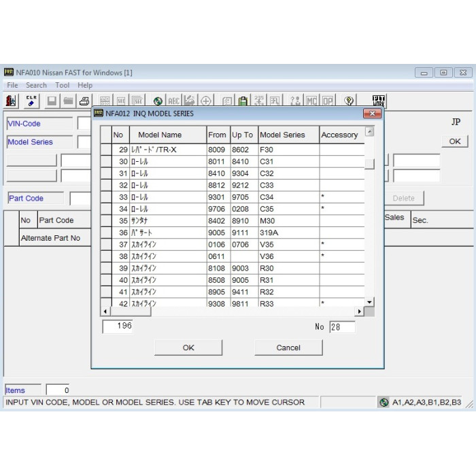This screenshot has height=476, width=476.
Task: Click the green clipboard toolbar icon
Action: coord(243,101)
